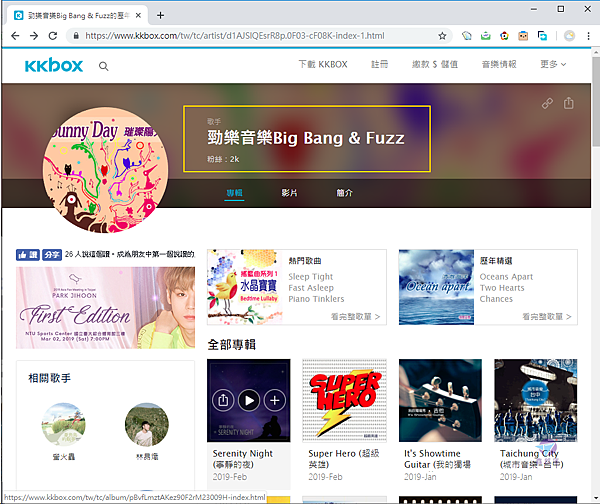
Task: Share the Serenity Night album
Action: [x=223, y=401]
